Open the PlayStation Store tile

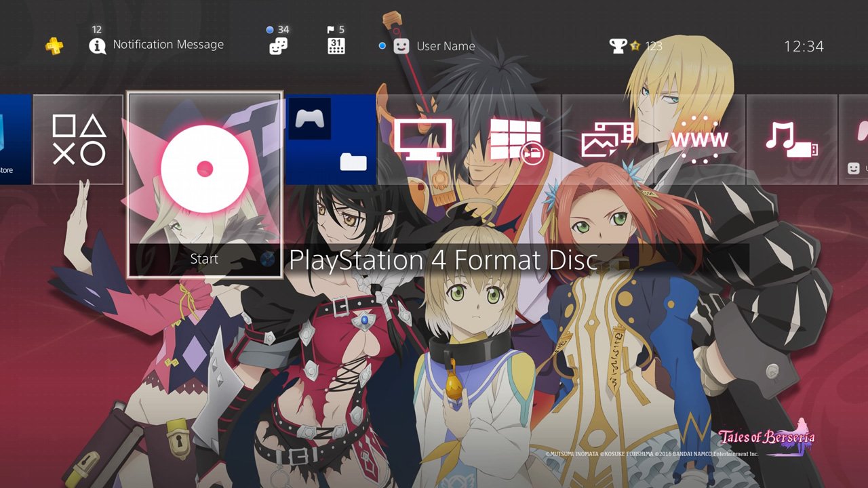pyautogui.click(x=15, y=140)
